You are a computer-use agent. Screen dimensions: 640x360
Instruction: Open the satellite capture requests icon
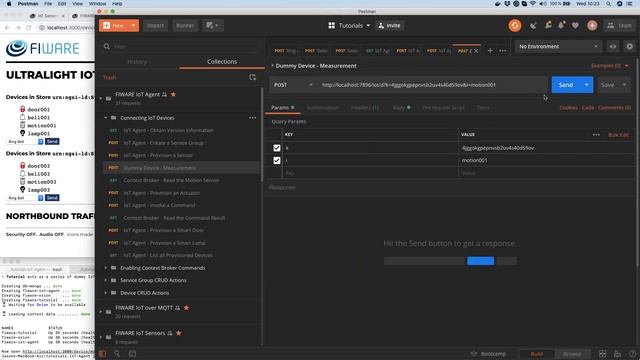533,25
